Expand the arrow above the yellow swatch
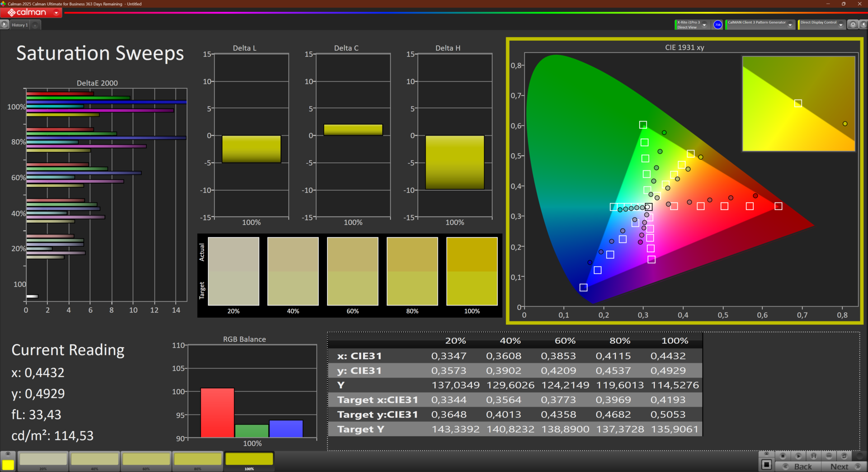Image resolution: width=868 pixels, height=472 pixels. (8, 454)
